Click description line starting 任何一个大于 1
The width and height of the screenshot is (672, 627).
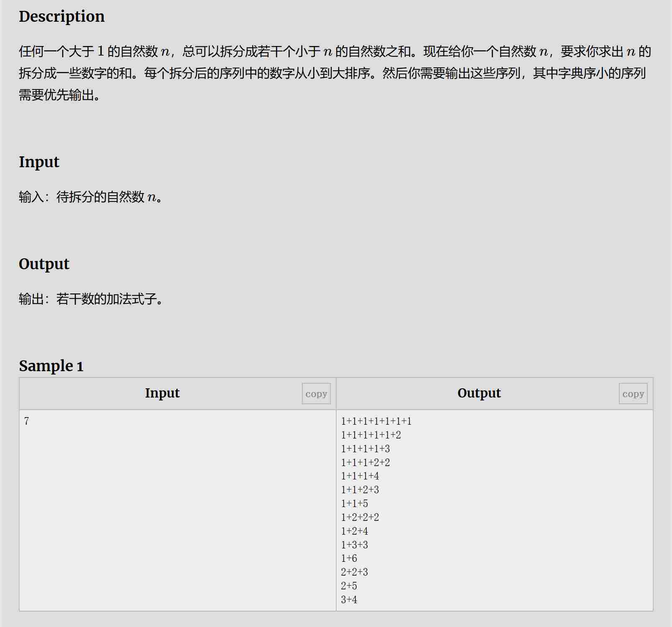click(x=335, y=52)
